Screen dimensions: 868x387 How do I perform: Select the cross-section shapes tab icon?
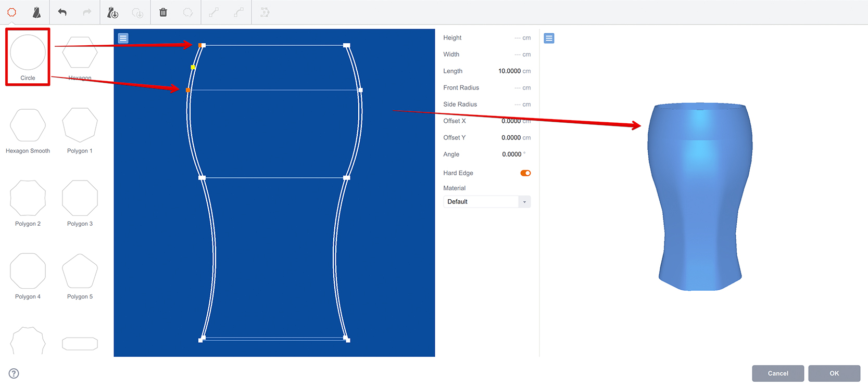coord(11,12)
